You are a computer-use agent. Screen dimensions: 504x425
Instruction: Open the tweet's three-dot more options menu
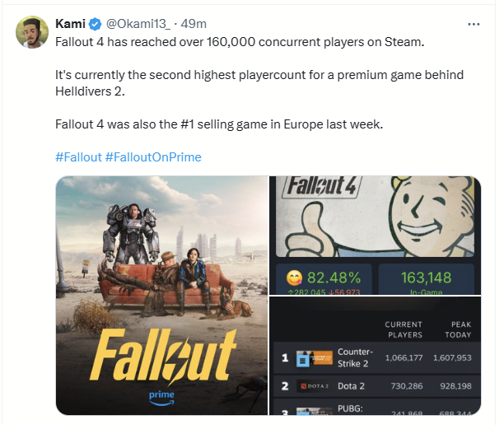pyautogui.click(x=473, y=25)
